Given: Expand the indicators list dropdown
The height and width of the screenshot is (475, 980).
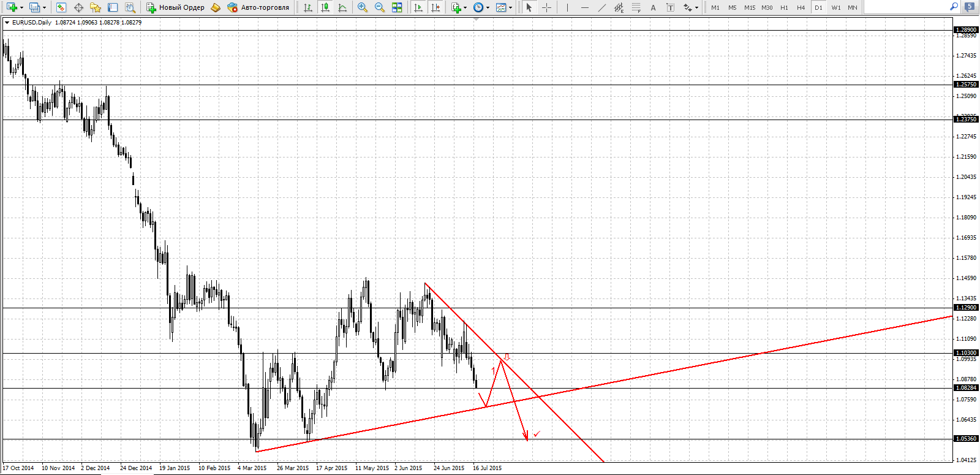Looking at the screenshot, I should pos(466,7).
